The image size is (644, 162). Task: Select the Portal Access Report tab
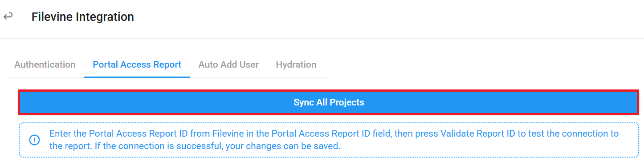[137, 65]
